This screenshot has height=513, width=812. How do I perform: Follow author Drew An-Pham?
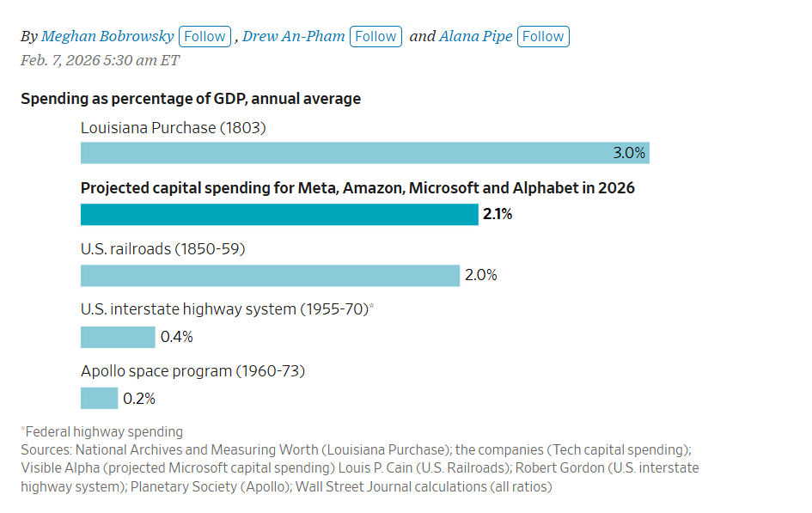point(376,36)
